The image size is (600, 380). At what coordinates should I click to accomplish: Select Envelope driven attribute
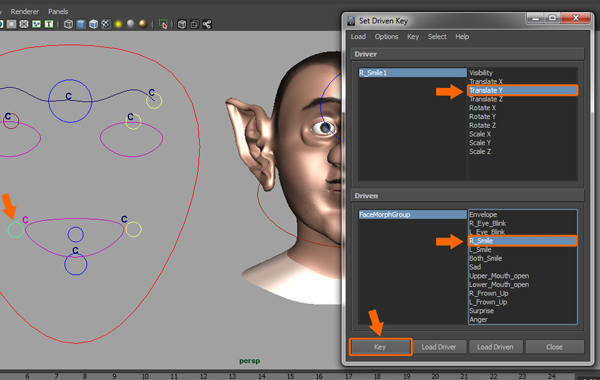pyautogui.click(x=483, y=215)
